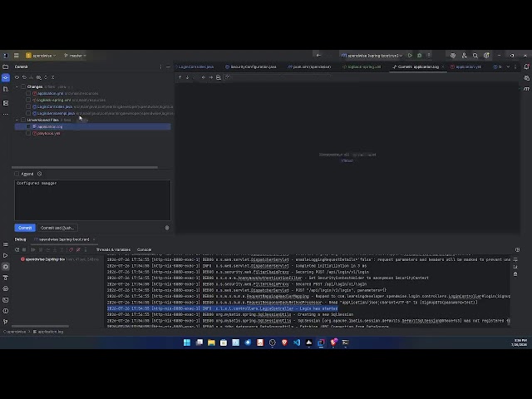Hide the Commit tool window via minimize dash
532x399 pixels.
coord(168,66)
